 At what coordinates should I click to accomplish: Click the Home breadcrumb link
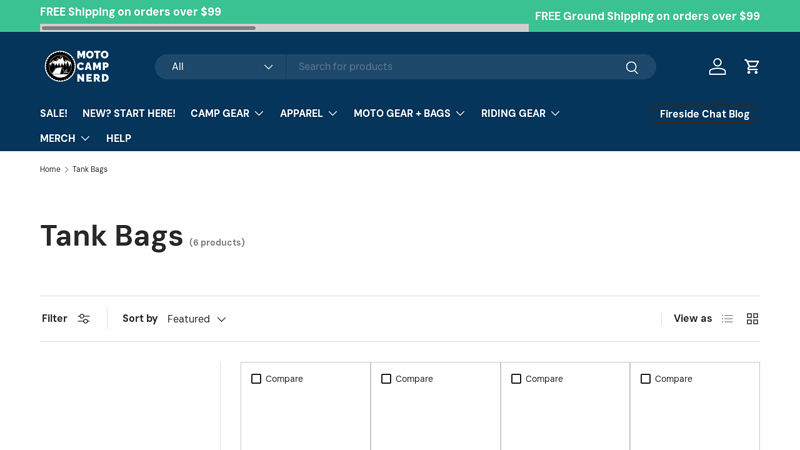(50, 170)
